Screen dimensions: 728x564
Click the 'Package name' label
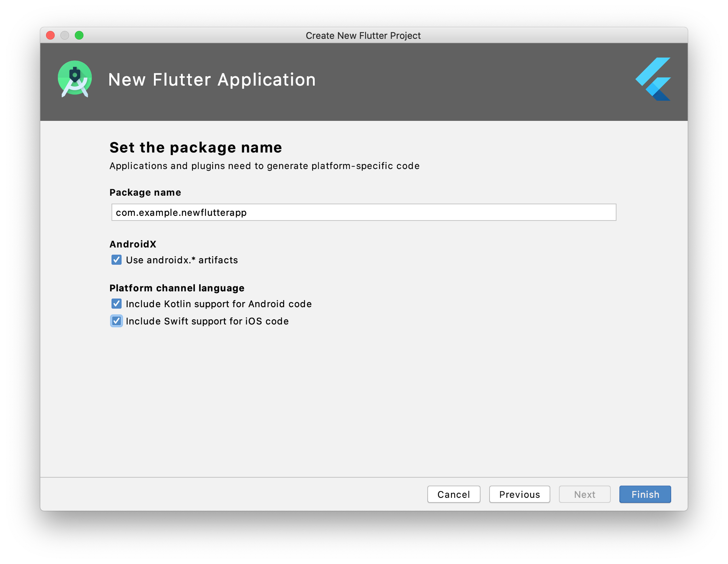coord(145,192)
